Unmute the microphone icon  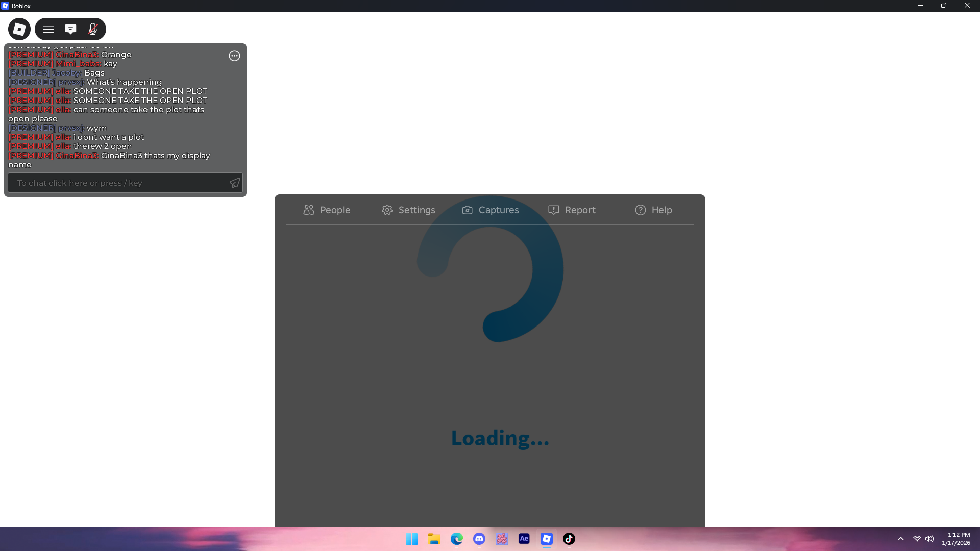pos(92,29)
